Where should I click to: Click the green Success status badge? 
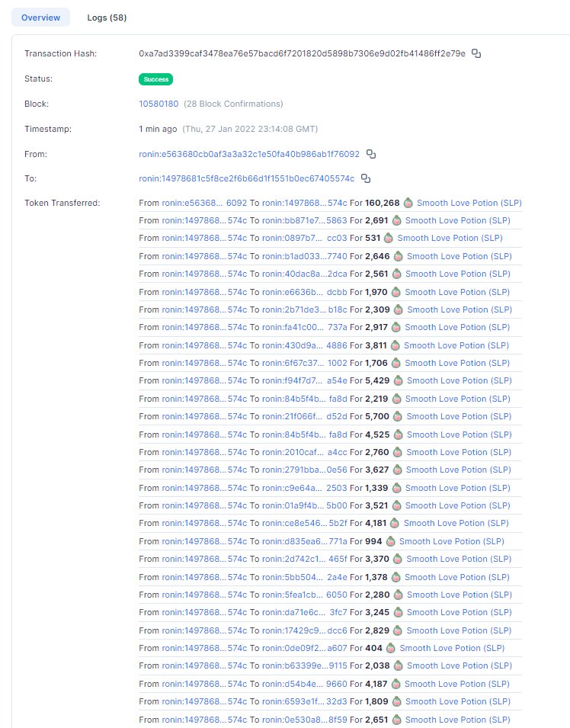[x=156, y=79]
